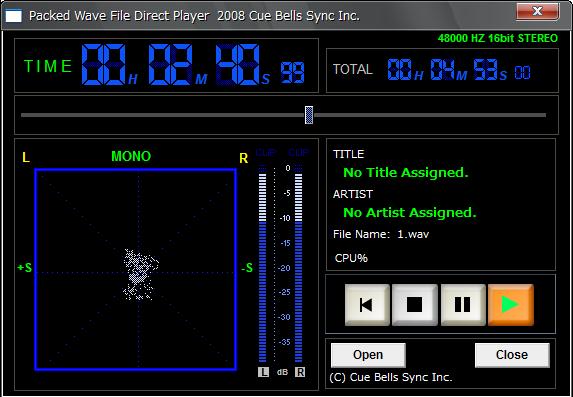
Task: Click the '-S' label beside the scope
Action: click(x=247, y=268)
